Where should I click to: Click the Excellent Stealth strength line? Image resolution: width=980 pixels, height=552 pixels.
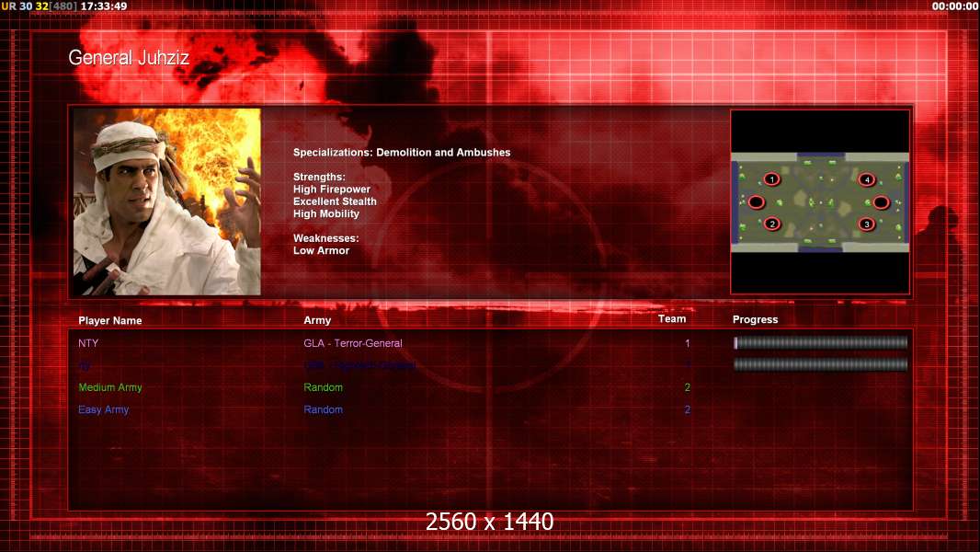coord(335,201)
